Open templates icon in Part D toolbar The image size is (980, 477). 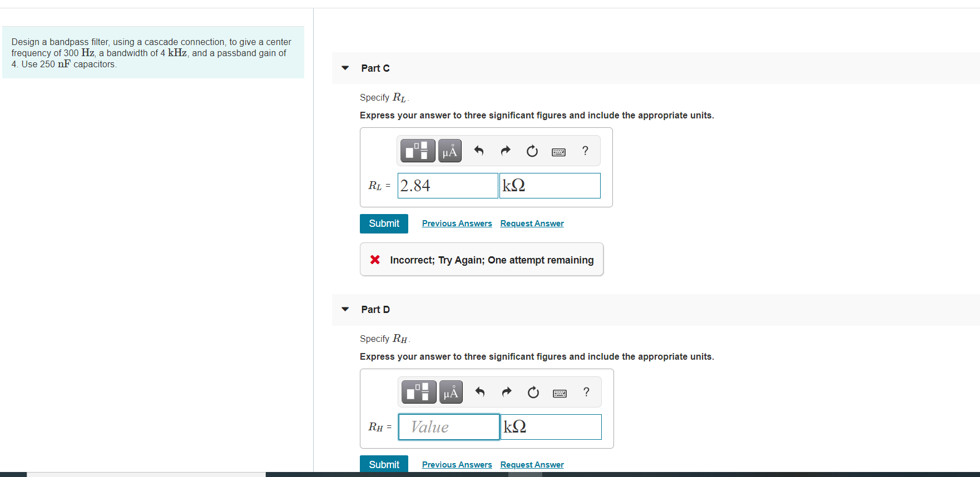[x=419, y=392]
